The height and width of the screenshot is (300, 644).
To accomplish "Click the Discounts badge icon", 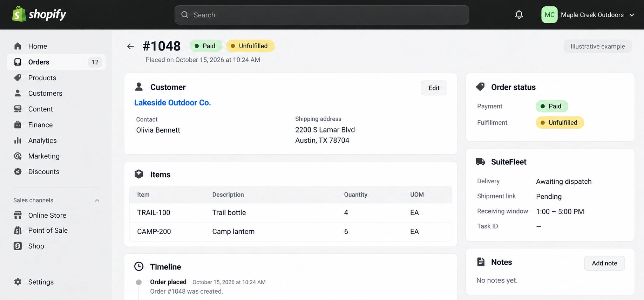I will [x=18, y=172].
